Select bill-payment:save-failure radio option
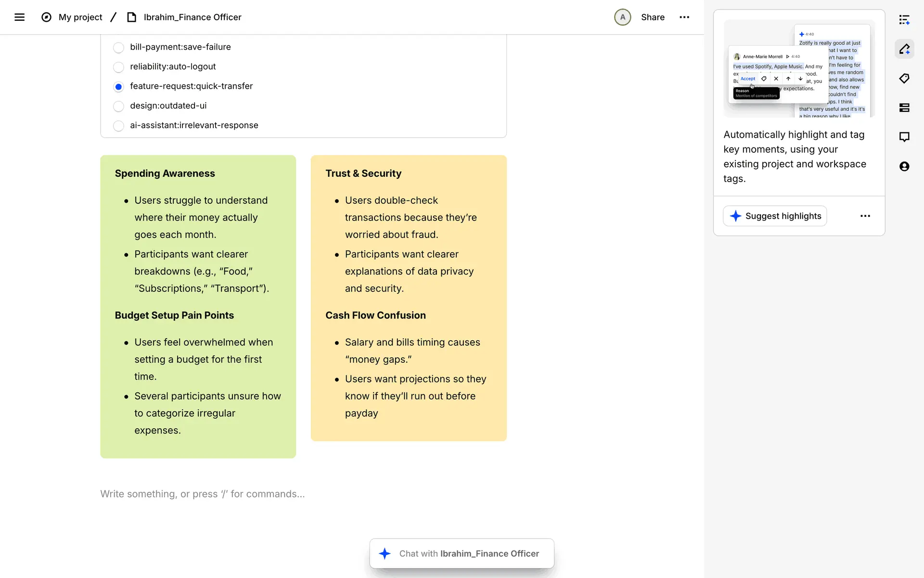 (118, 48)
